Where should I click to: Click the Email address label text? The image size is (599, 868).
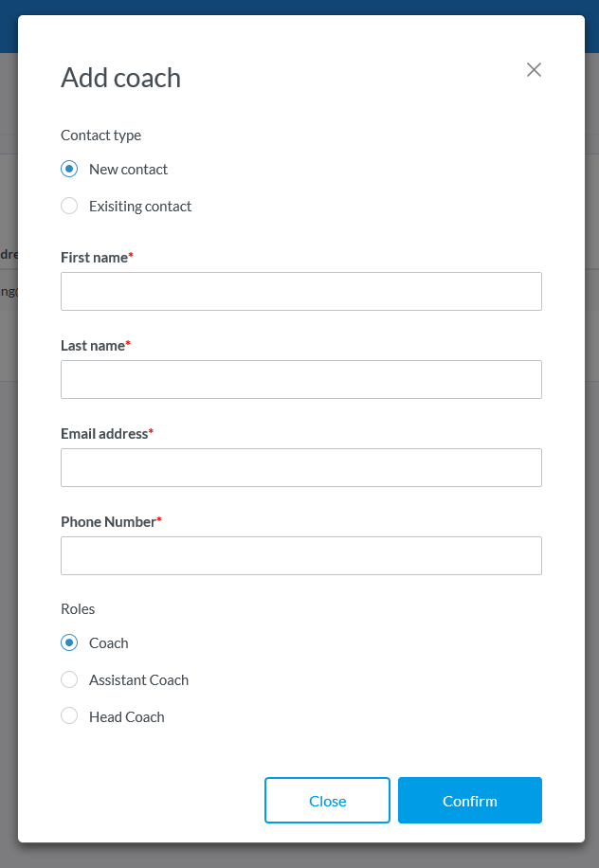pyautogui.click(x=104, y=434)
